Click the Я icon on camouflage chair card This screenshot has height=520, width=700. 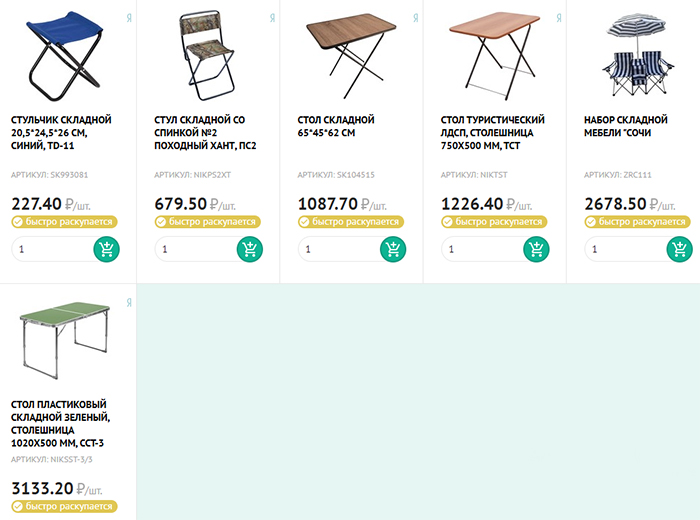click(x=272, y=18)
